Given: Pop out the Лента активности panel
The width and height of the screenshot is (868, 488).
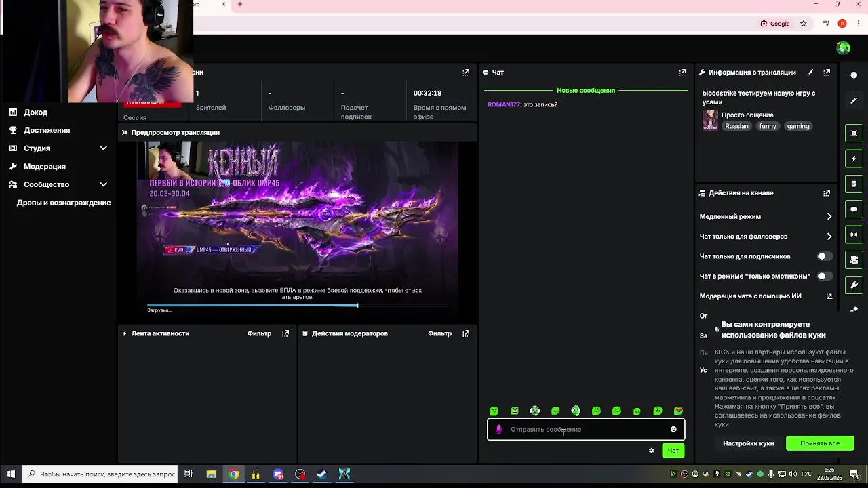Looking at the screenshot, I should click(x=285, y=333).
